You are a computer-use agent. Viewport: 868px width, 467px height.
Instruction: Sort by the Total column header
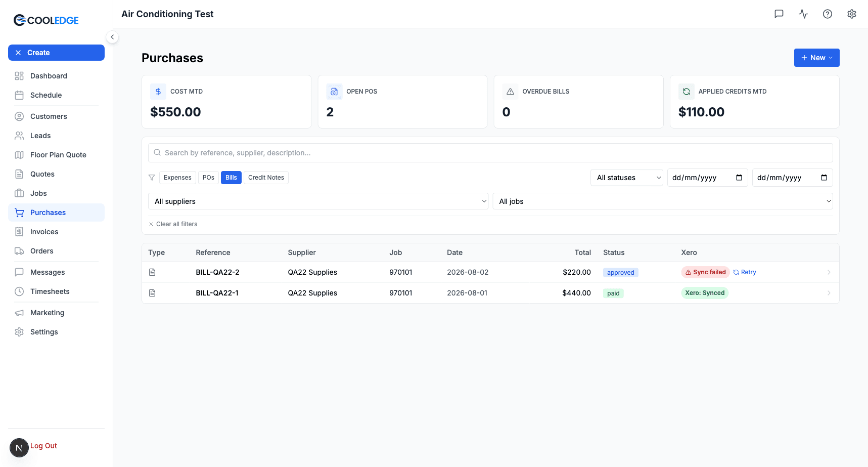point(582,252)
